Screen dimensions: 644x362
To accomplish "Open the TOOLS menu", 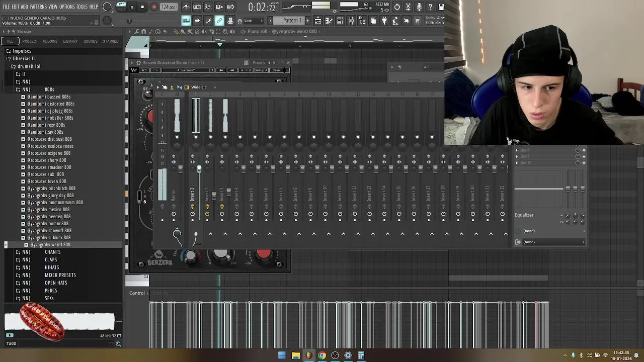I will point(82,7).
